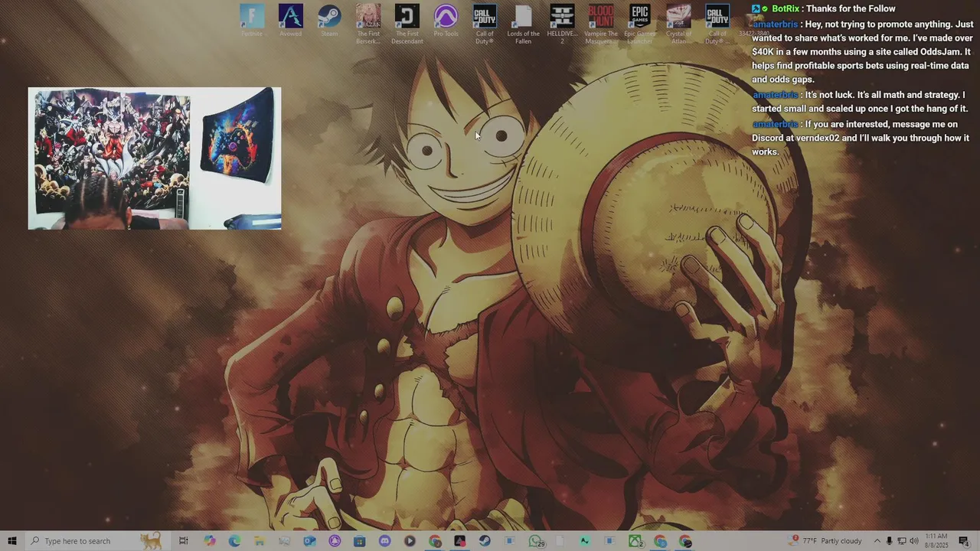Click the webcam overlay thumbnail
The image size is (980, 551).
(x=155, y=158)
